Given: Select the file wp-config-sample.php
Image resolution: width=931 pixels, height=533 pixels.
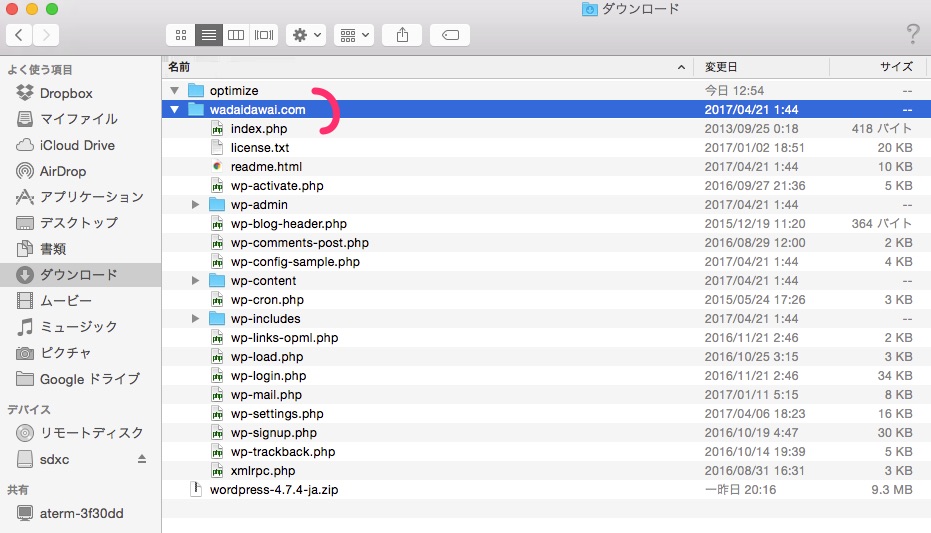Looking at the screenshot, I should (x=295, y=262).
